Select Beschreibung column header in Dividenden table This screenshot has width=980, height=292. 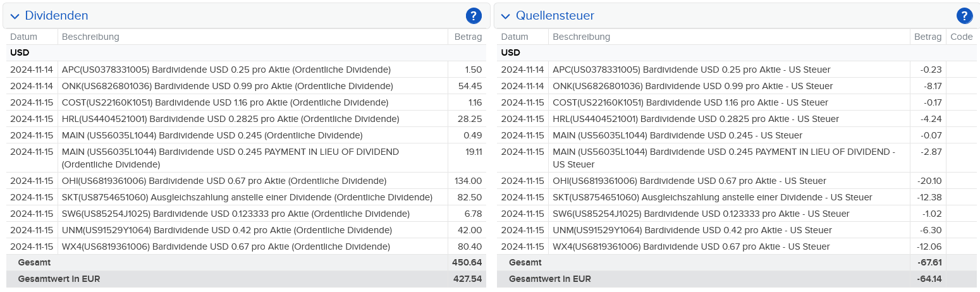(90, 37)
